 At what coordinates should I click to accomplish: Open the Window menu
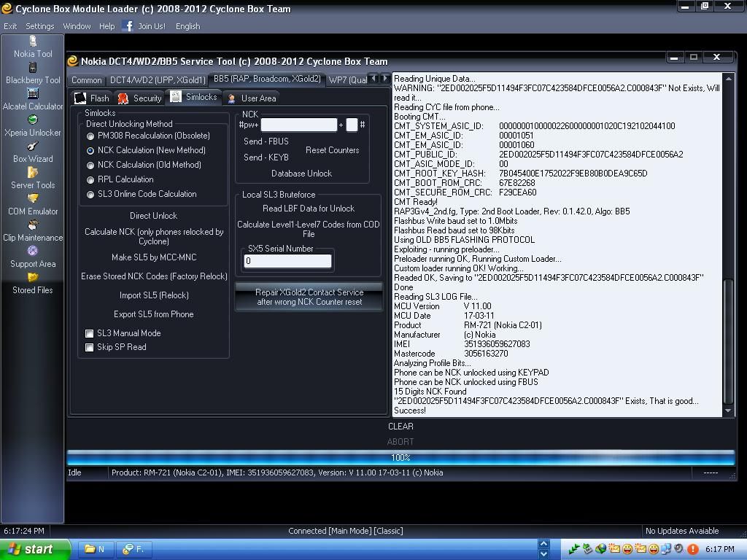(77, 26)
